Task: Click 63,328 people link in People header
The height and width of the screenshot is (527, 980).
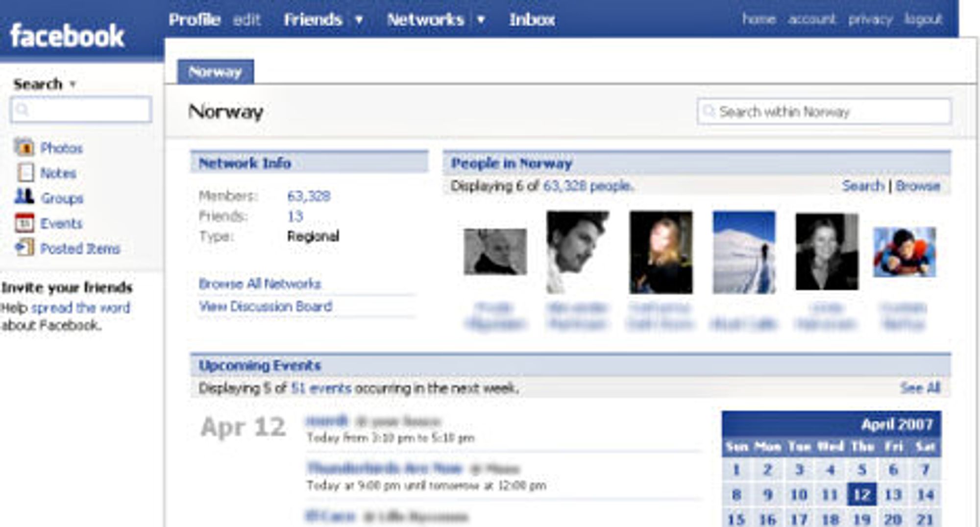Action: point(588,186)
